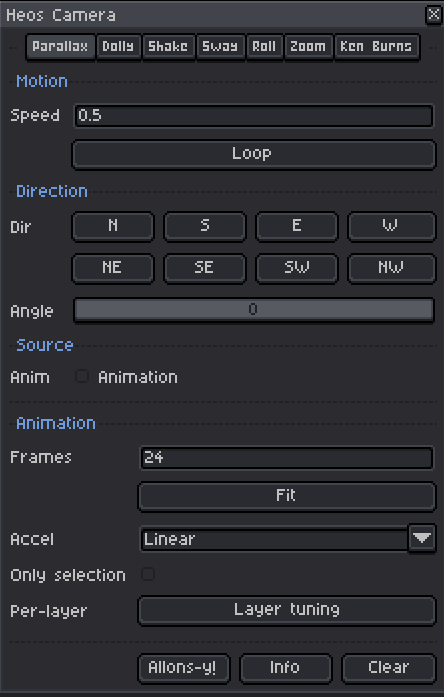The width and height of the screenshot is (444, 697).
Task: Click the Linear accel combo box
Action: pyautogui.click(x=274, y=539)
